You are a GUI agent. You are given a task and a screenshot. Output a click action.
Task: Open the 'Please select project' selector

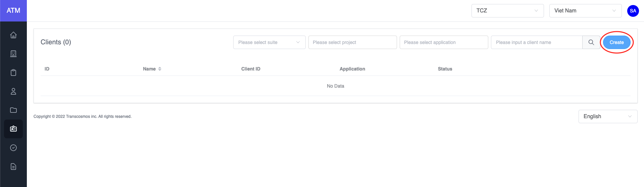[352, 42]
